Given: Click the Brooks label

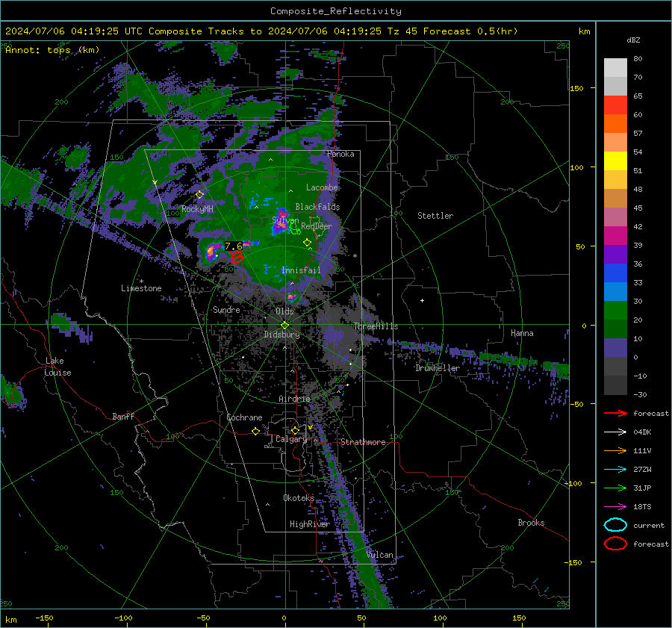Looking at the screenshot, I should (x=531, y=523).
